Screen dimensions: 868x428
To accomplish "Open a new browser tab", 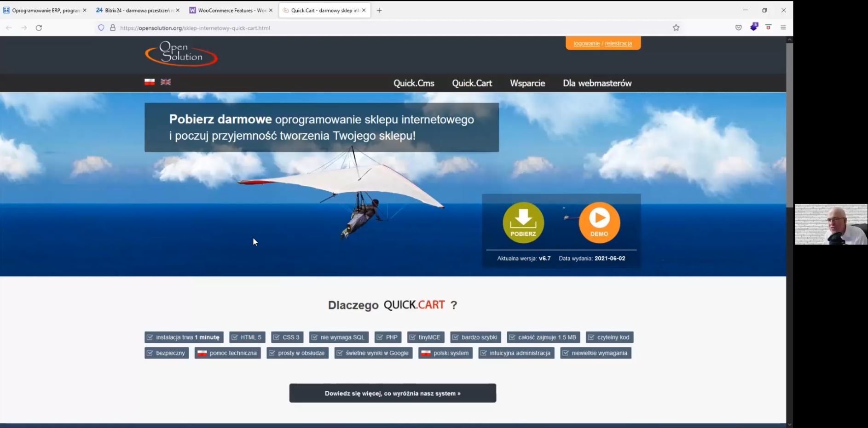I will pyautogui.click(x=379, y=10).
